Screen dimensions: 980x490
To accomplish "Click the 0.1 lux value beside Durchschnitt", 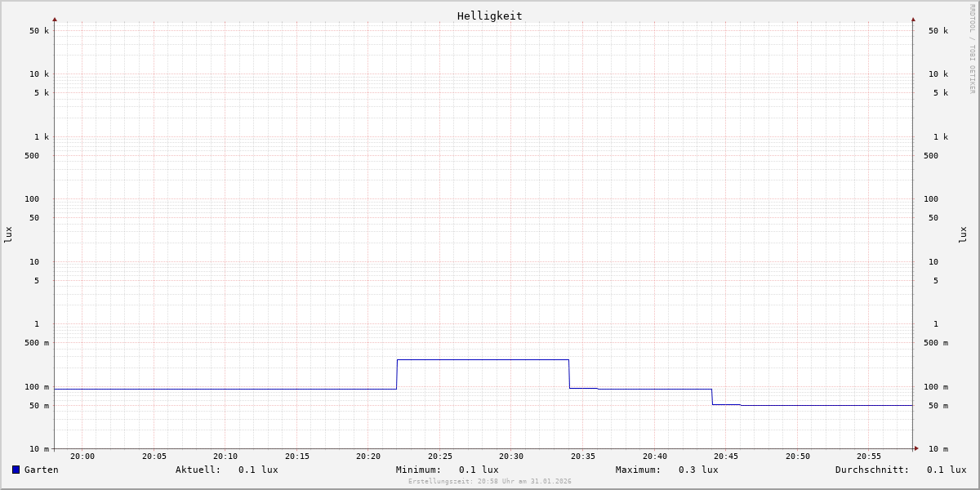I will [x=947, y=470].
